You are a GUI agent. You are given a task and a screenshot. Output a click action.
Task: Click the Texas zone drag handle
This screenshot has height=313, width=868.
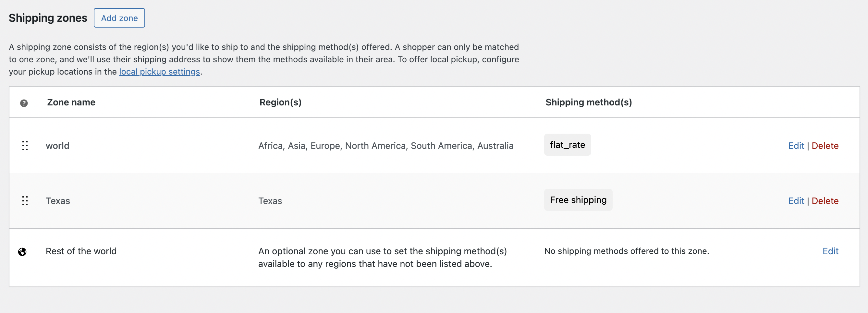pos(25,201)
